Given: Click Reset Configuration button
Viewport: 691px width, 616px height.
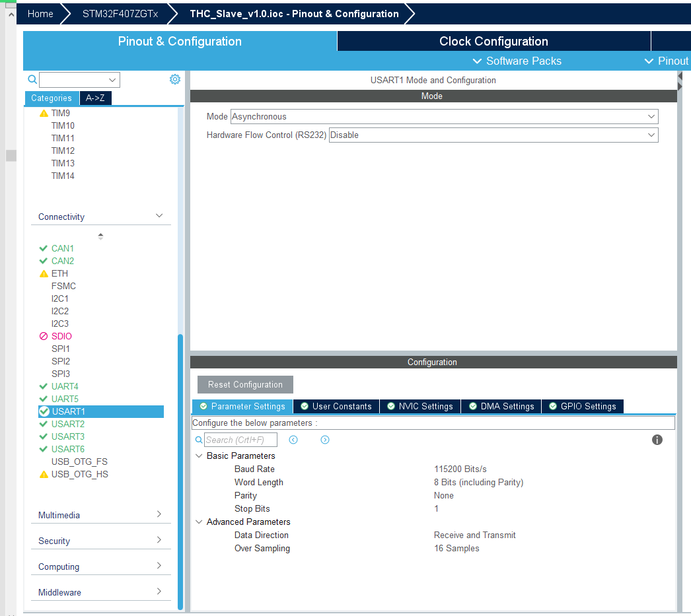Looking at the screenshot, I should [245, 384].
